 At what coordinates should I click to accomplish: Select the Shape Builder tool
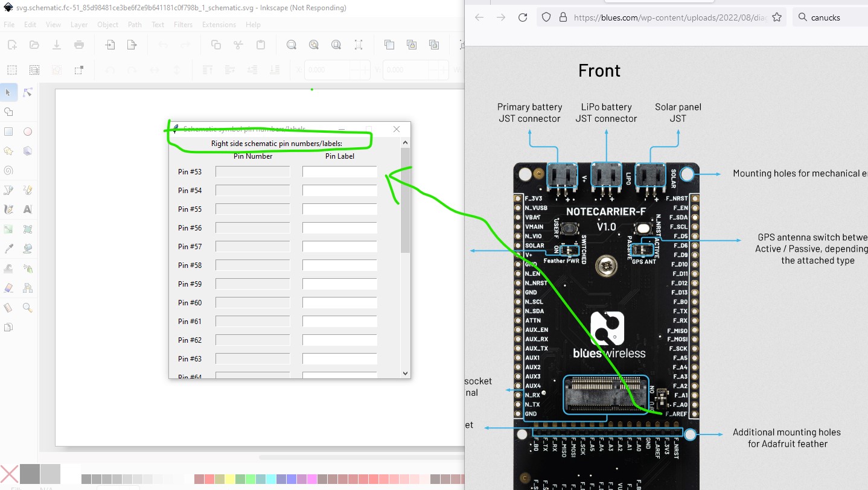click(8, 112)
